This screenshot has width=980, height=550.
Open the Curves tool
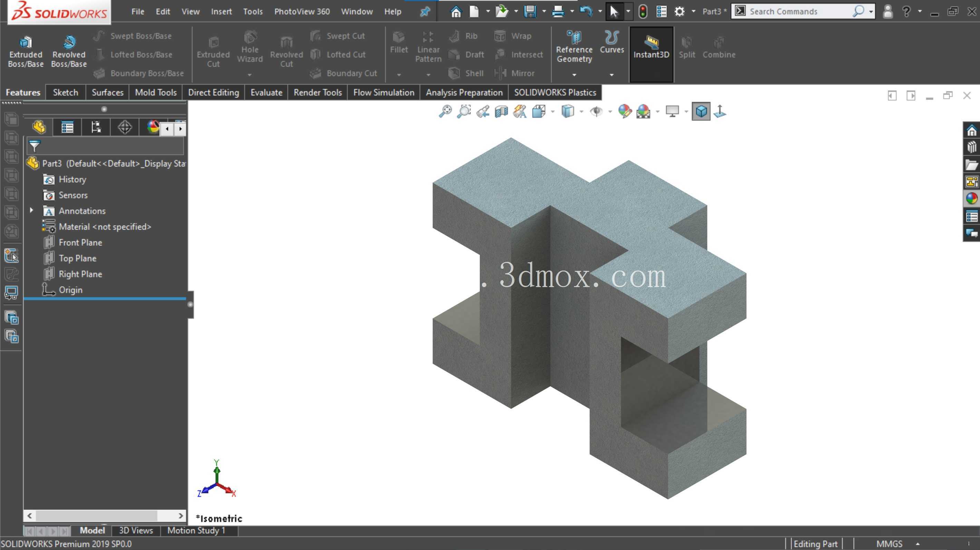click(612, 42)
